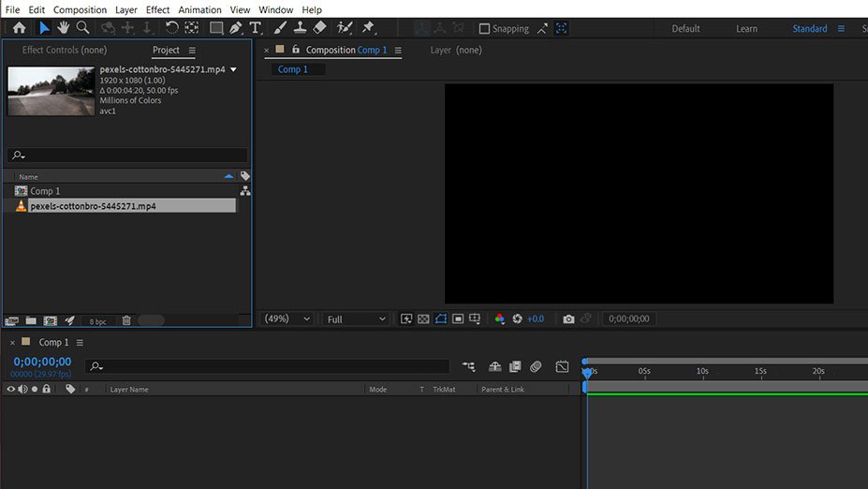This screenshot has width=868, height=489.
Task: Enable the Snapping checkbox
Action: click(x=484, y=29)
